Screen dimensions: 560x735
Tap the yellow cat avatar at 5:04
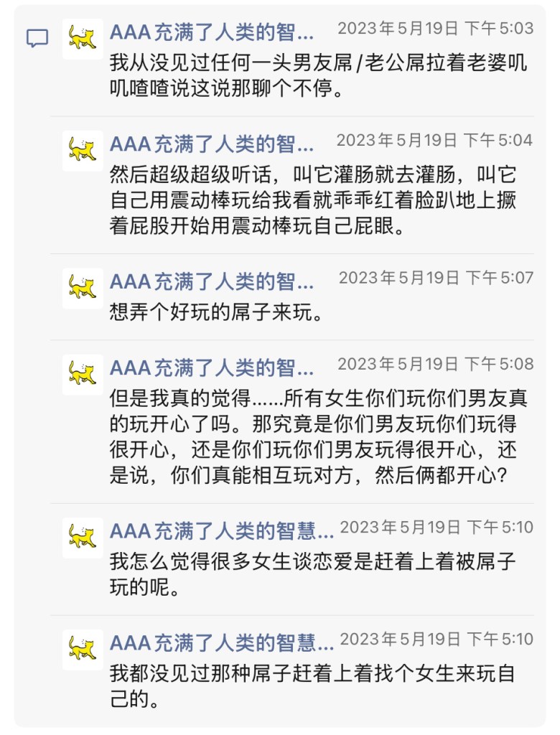(83, 151)
